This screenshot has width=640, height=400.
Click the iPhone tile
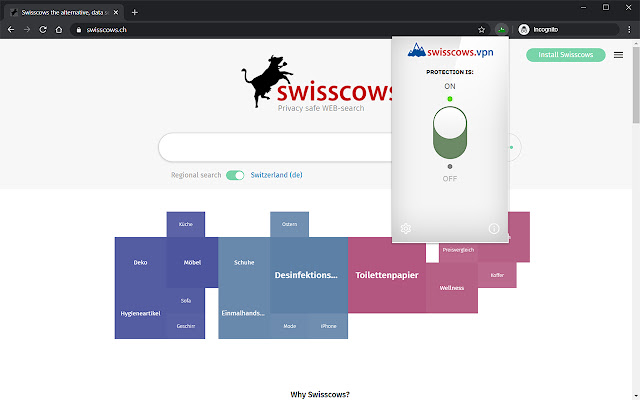[329, 326]
